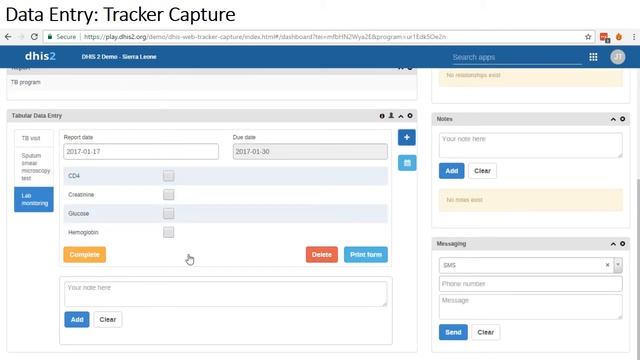Click the red Delete button
The height and width of the screenshot is (360, 640).
pos(322,254)
